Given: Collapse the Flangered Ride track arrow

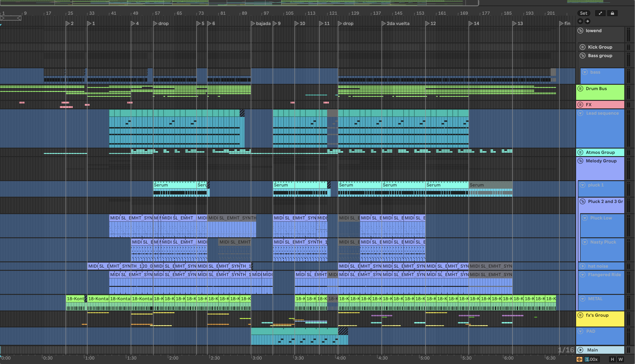Looking at the screenshot, I should pos(583,275).
